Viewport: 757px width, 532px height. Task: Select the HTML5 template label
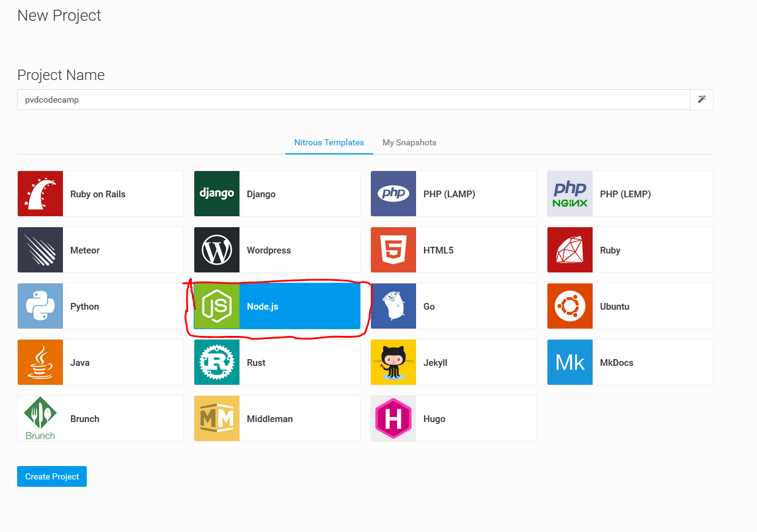(x=438, y=250)
